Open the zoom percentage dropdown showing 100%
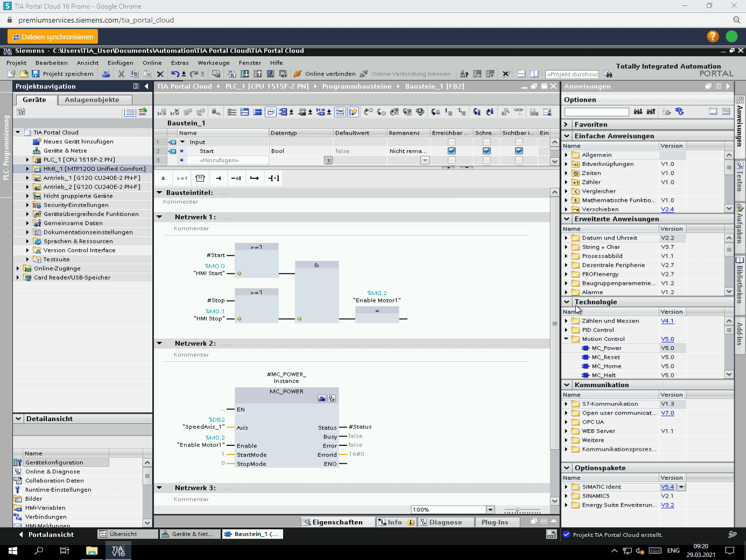Screen dimensions: 746x560 pos(489,509)
